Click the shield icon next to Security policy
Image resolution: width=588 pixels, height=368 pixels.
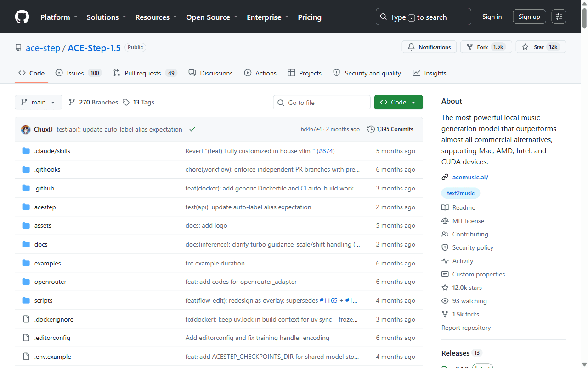coord(445,247)
